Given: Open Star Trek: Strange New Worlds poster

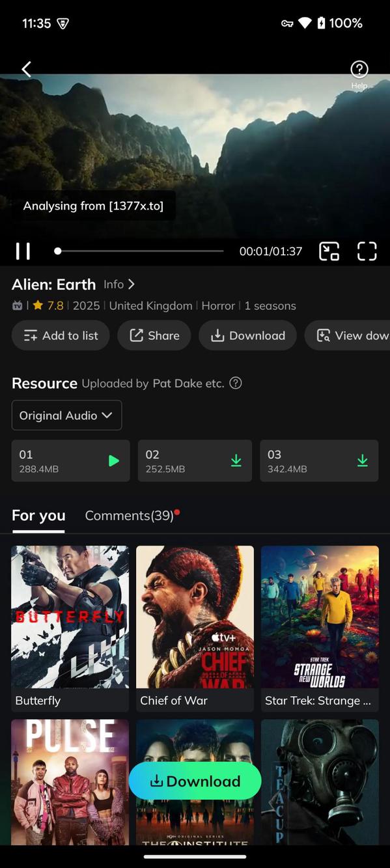Looking at the screenshot, I should click(320, 617).
